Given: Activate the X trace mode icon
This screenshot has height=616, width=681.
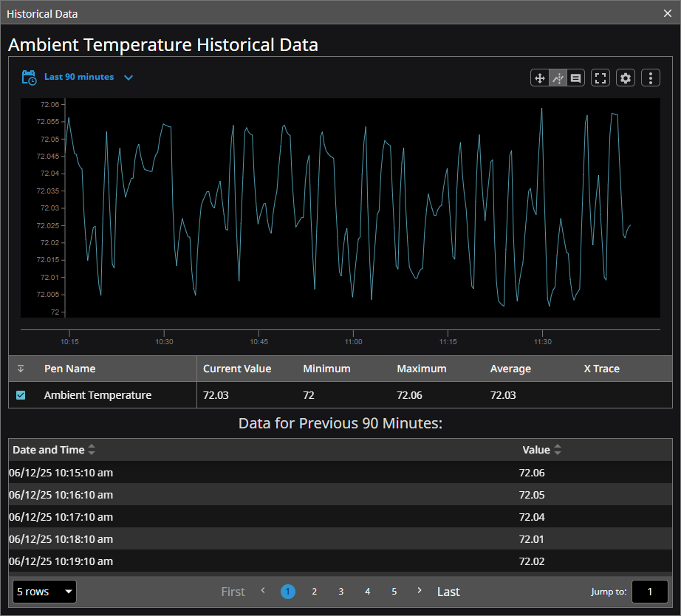Looking at the screenshot, I should click(x=558, y=78).
